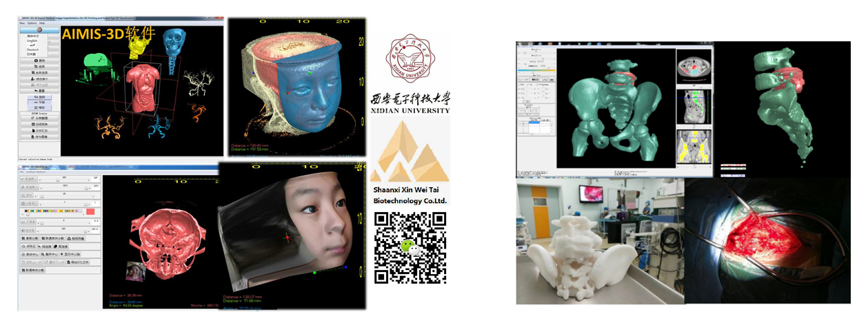Adjust the slider showing value 3071
This screenshot has width=868, height=325.
(64, 188)
